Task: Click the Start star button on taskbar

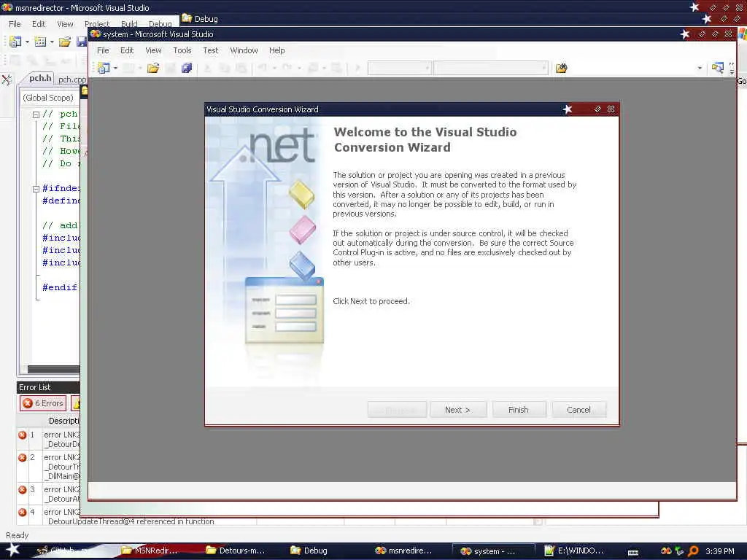Action: (x=12, y=550)
